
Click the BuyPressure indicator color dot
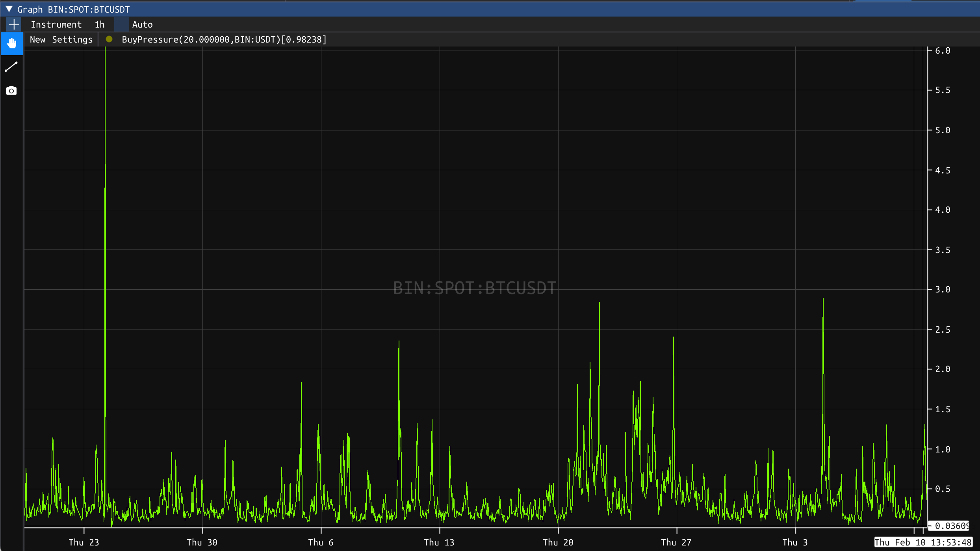[x=109, y=39]
